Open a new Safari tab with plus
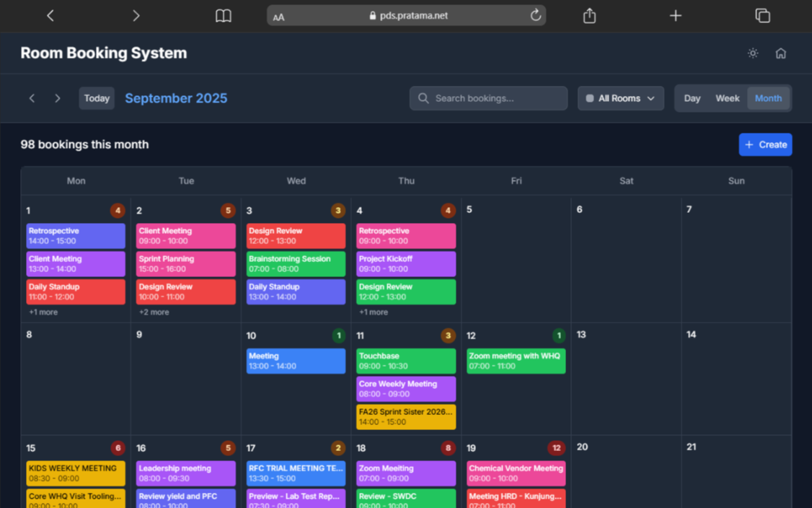 pos(675,15)
